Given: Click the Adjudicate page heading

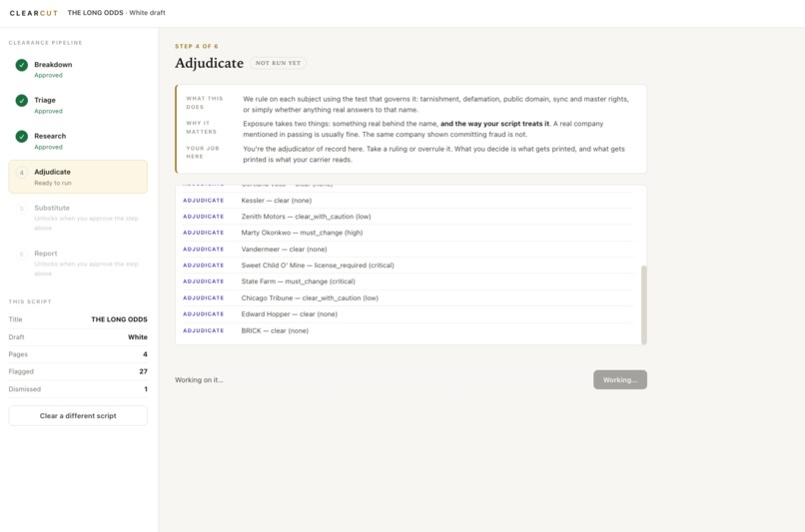Looking at the screenshot, I should [209, 63].
